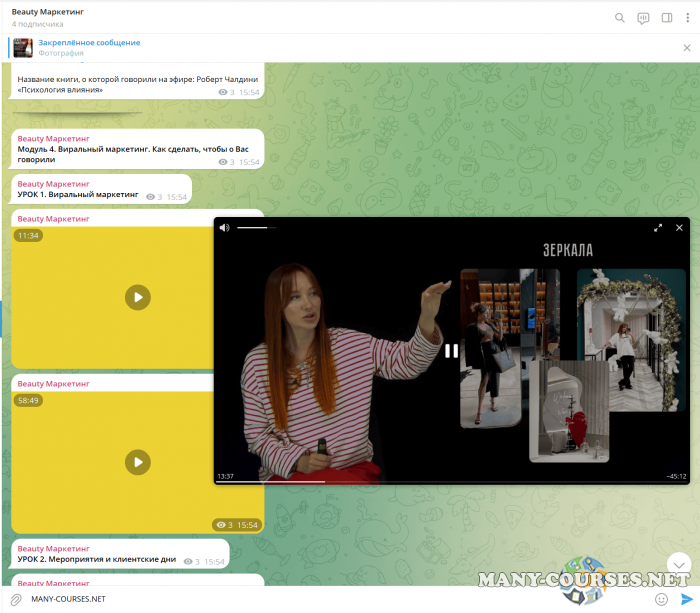Image resolution: width=700 pixels, height=613 pixels.
Task: Expand the video to fullscreen
Action: pyautogui.click(x=658, y=228)
